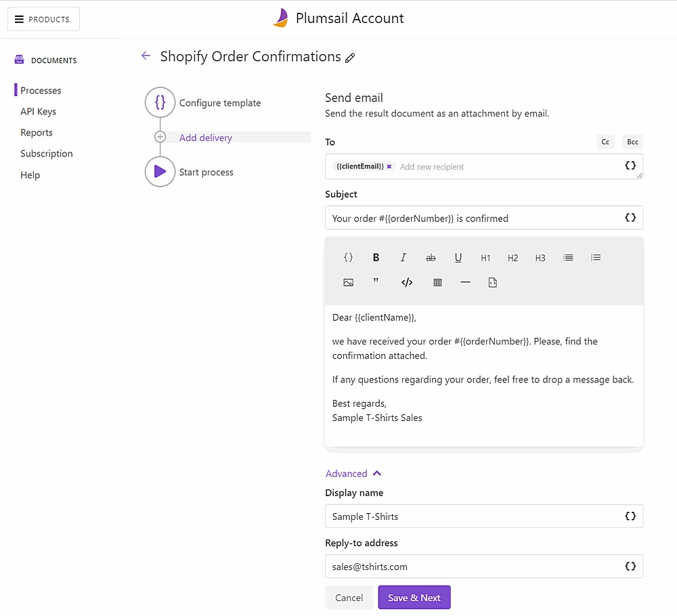Insert token in the Subject field
This screenshot has height=616, width=677.
pos(630,217)
